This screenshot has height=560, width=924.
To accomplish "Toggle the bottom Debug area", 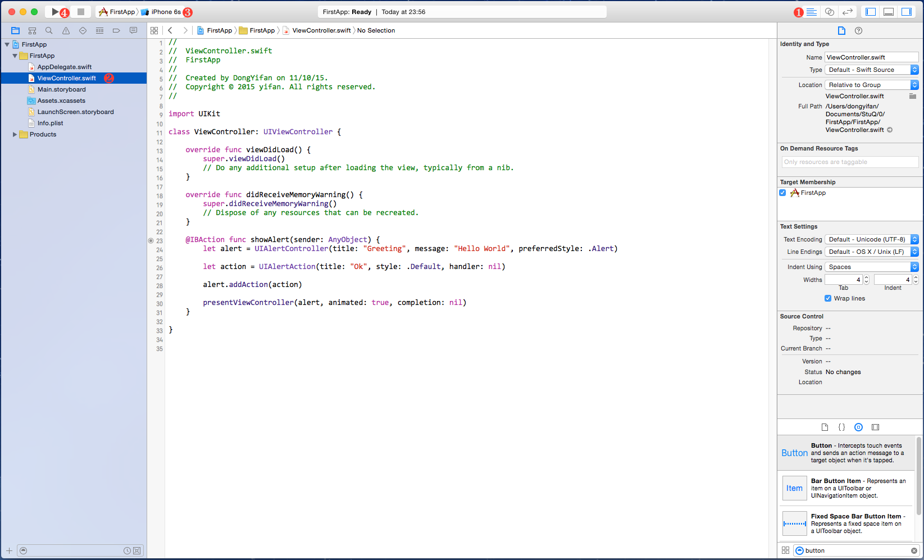I will point(889,12).
